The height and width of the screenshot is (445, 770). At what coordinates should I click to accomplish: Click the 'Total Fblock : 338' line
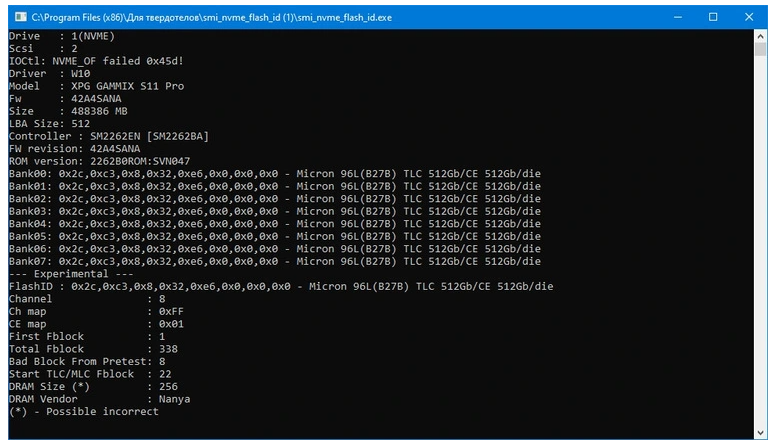pyautogui.click(x=93, y=349)
